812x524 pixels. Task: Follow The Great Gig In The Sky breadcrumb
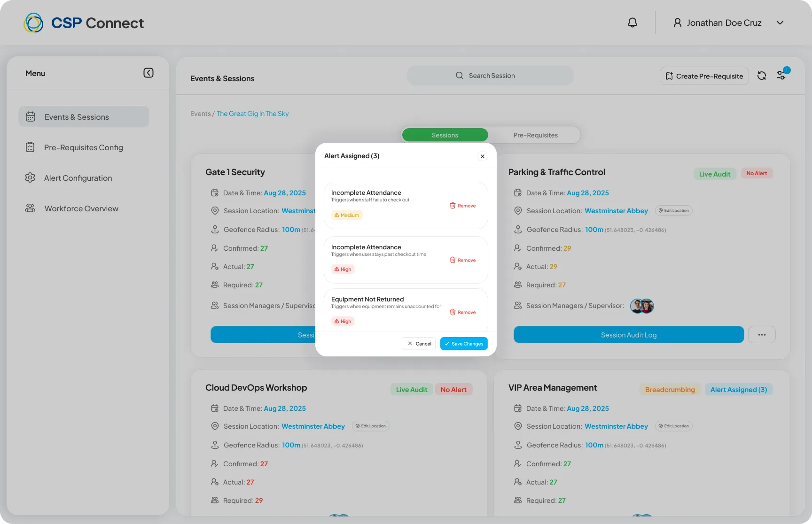tap(253, 114)
